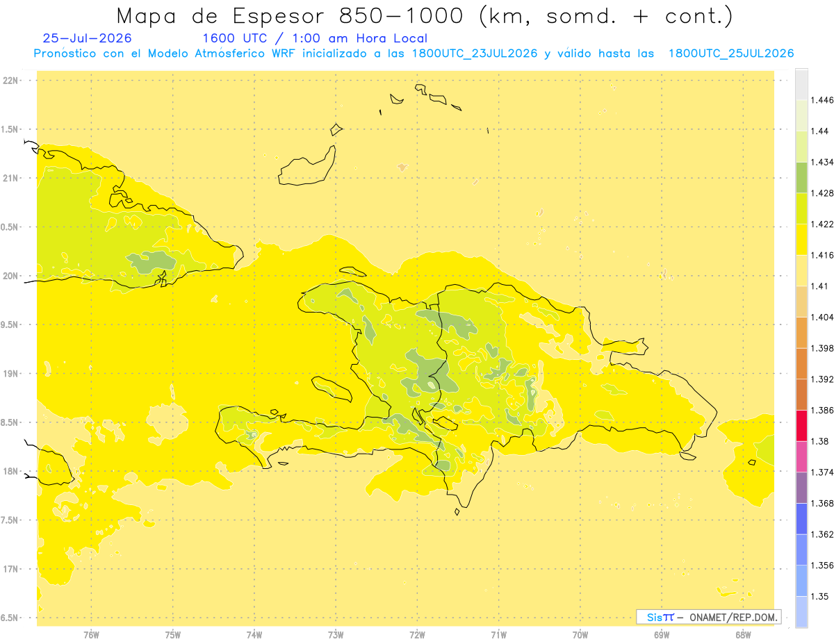Click the colorbar value "1.374"
The image size is (834, 644).
822,472
